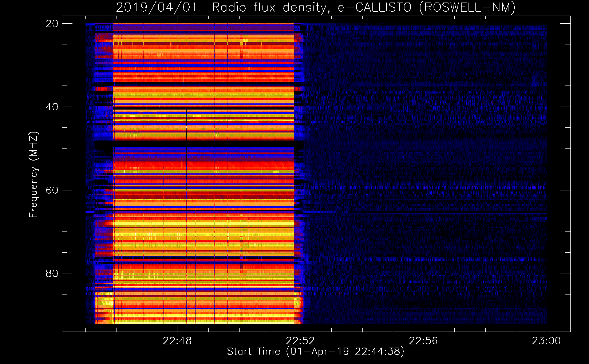
Task: Click the 40 MHz frequency tick label
Action: pos(52,107)
